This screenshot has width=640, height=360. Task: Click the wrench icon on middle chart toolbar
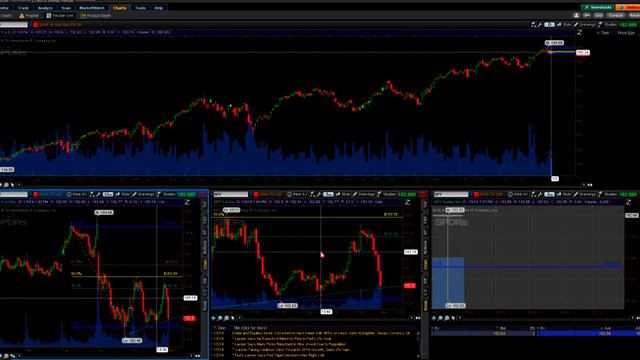pos(318,194)
